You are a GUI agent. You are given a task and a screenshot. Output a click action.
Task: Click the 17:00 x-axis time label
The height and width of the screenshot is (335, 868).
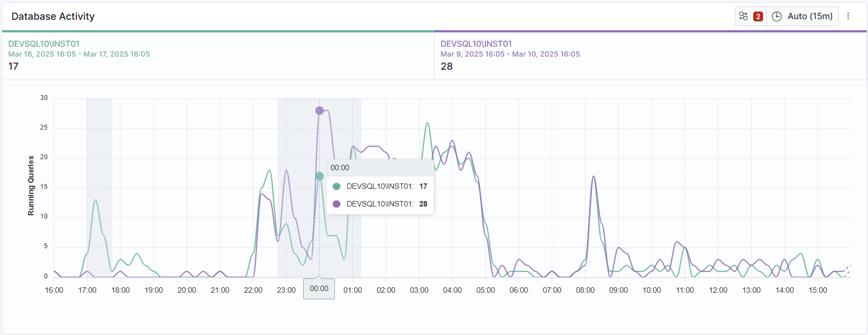coord(87,290)
